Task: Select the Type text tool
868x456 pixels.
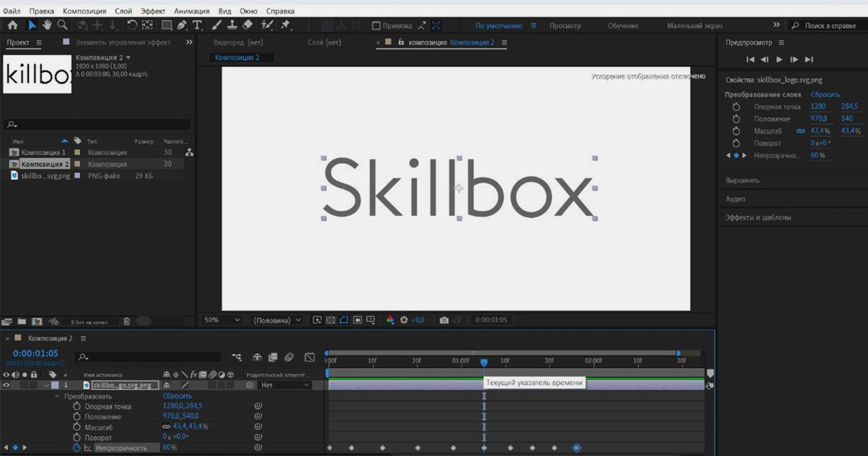Action: click(197, 25)
